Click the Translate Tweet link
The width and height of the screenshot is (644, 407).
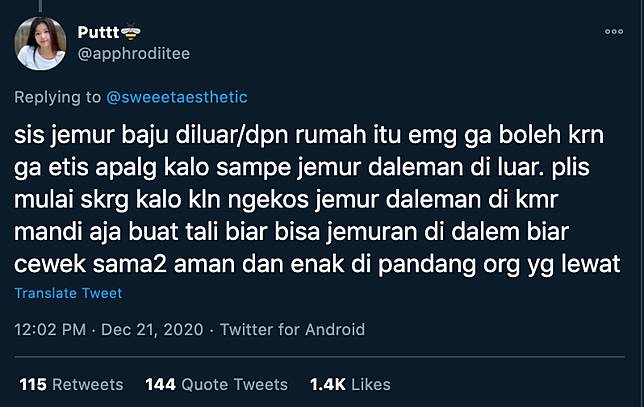[x=68, y=293]
